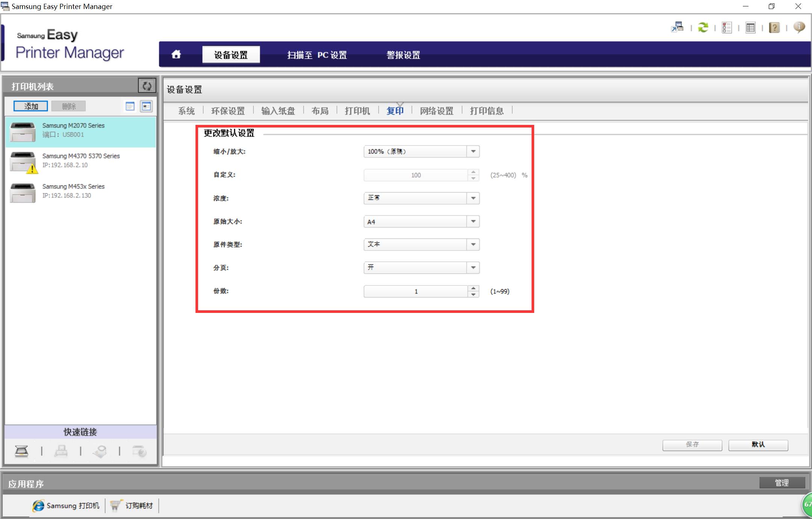
Task: Click the fax quick link icon
Action: [x=61, y=451]
